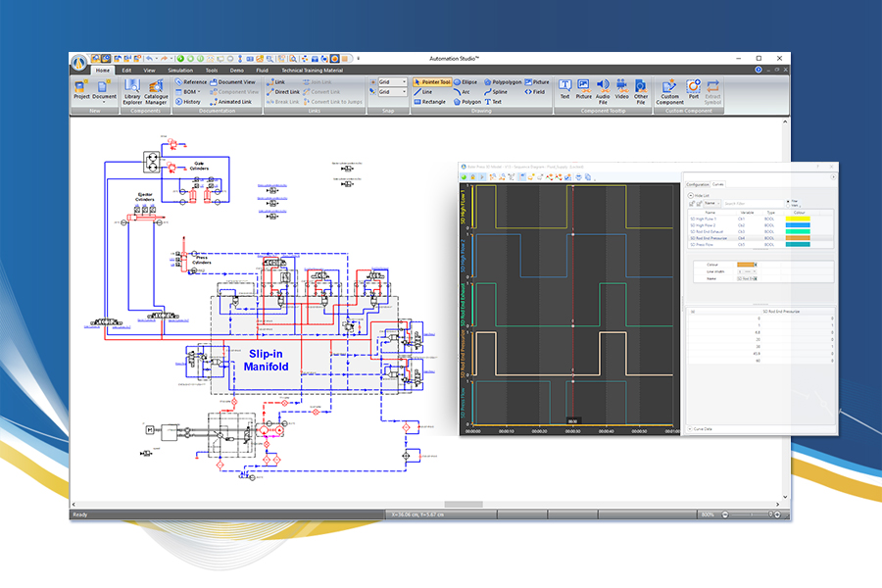This screenshot has height=588, width=882.
Task: Activate the Pointer Tool
Action: pyautogui.click(x=432, y=82)
